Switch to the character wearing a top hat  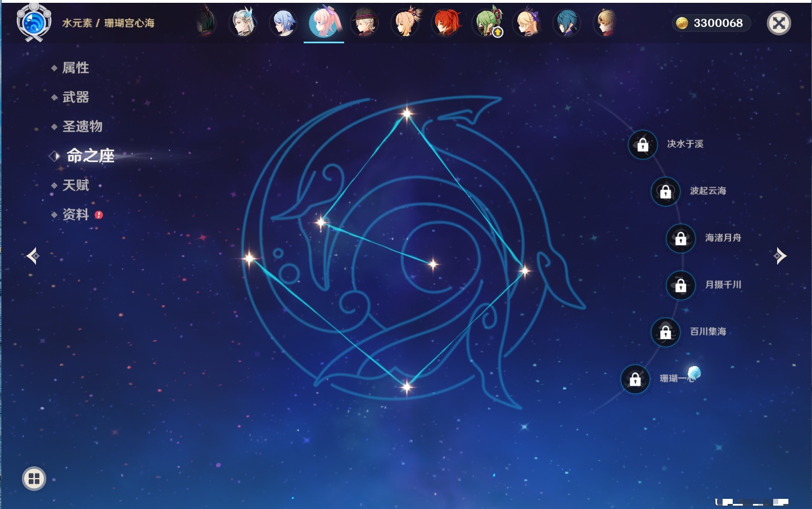365,22
